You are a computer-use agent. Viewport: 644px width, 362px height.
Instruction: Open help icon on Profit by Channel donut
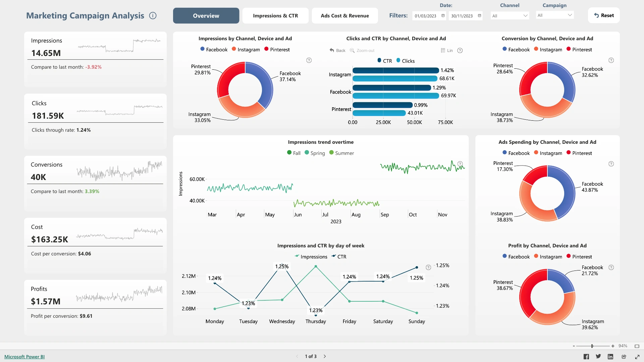(611, 267)
